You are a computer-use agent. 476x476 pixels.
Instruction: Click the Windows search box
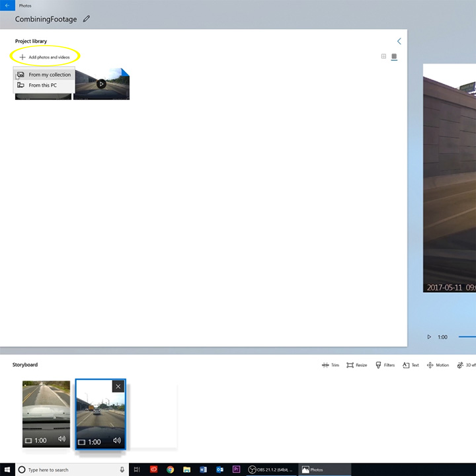[x=66, y=469]
